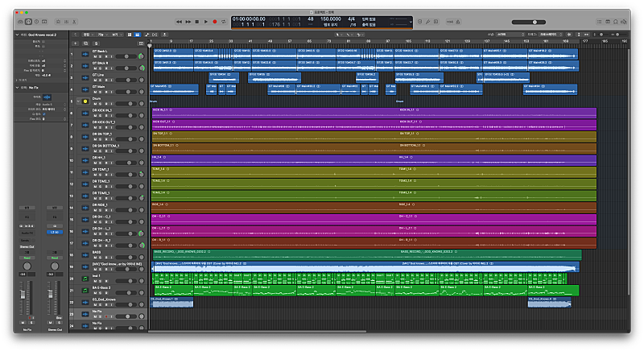Expand the LCD display mode dropdown arrow

point(411,22)
